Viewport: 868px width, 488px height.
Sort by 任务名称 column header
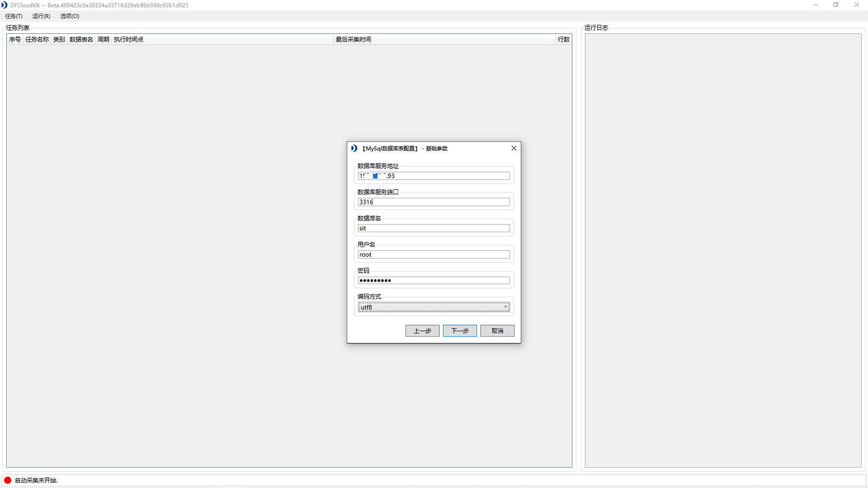pos(37,40)
